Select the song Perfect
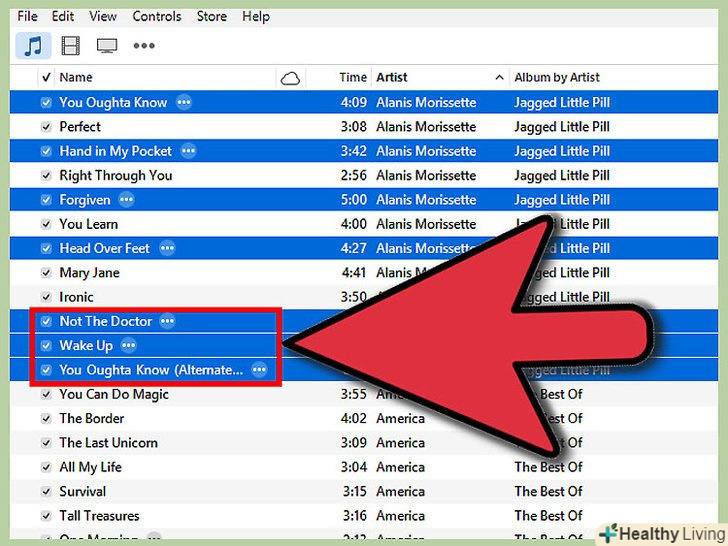Screen dimensions: 728x546 pyautogui.click(x=80, y=127)
